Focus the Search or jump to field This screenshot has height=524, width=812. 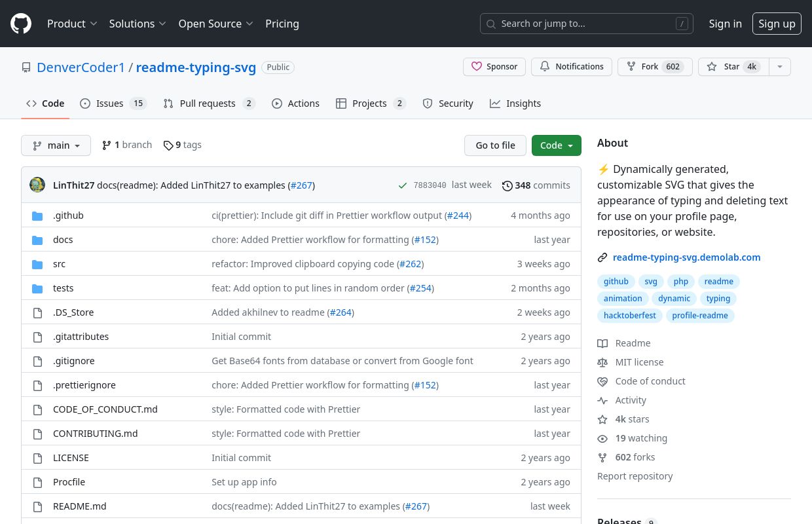click(587, 24)
